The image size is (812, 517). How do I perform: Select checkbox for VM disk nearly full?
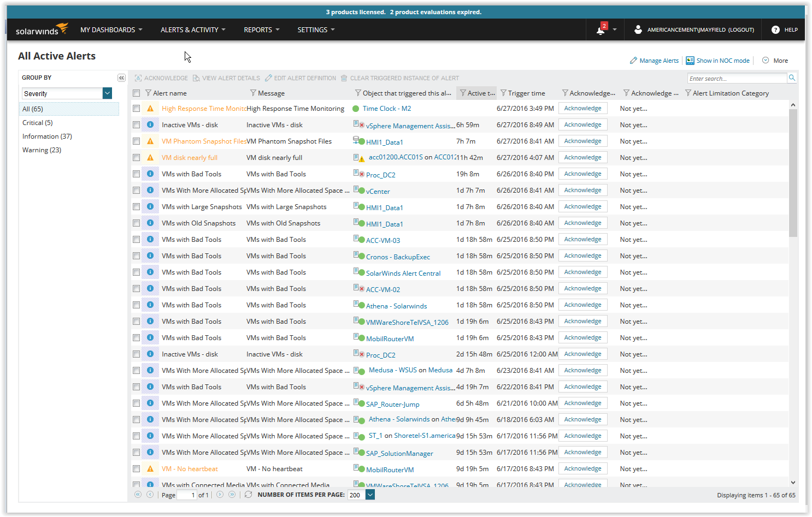136,158
